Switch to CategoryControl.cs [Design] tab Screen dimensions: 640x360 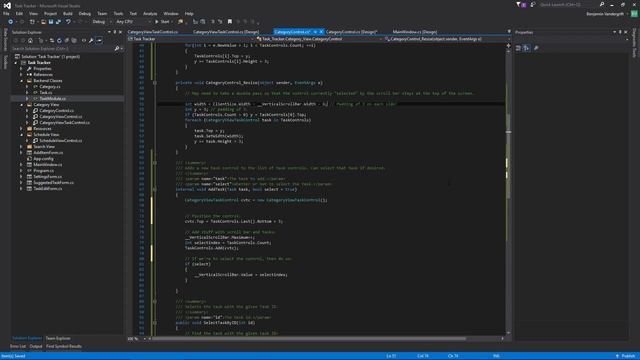(351, 31)
